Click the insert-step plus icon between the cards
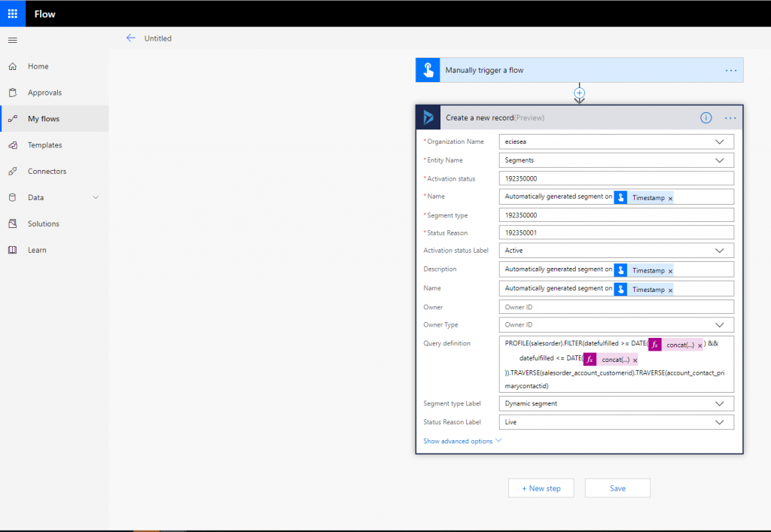The width and height of the screenshot is (771, 532). pos(579,93)
